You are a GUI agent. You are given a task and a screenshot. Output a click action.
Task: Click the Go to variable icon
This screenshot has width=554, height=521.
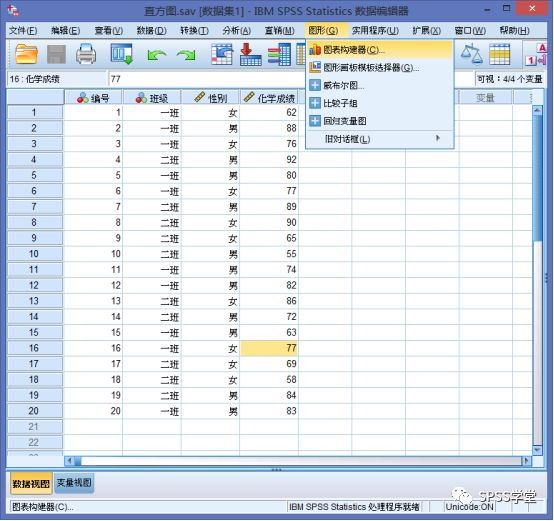(251, 54)
